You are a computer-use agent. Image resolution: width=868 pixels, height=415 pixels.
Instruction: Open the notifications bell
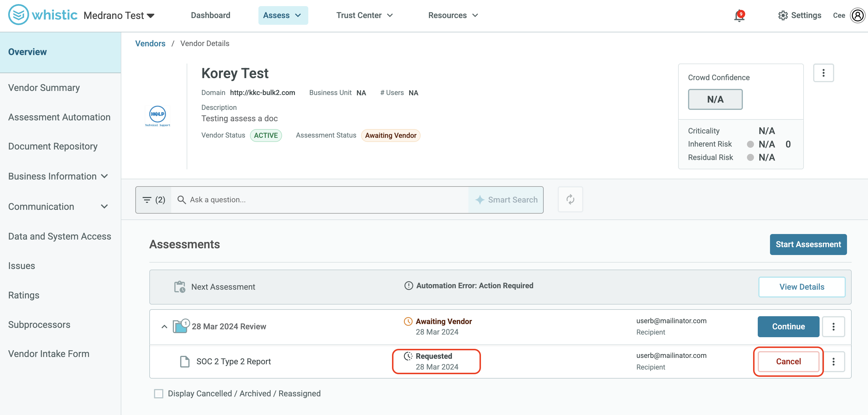(739, 15)
